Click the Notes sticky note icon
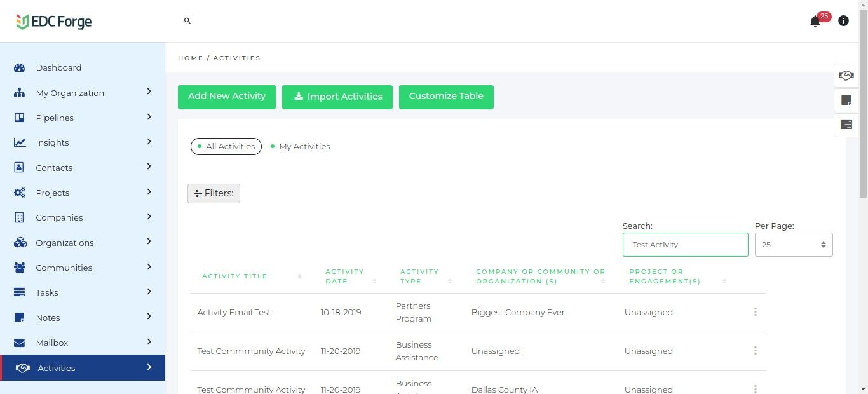The height and width of the screenshot is (394, 868). 19,318
